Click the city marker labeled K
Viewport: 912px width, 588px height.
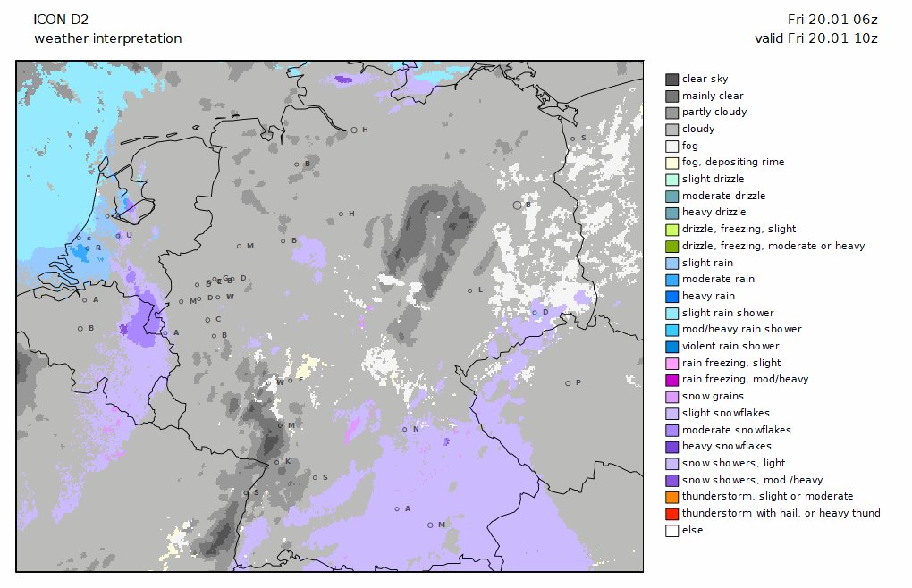(277, 463)
